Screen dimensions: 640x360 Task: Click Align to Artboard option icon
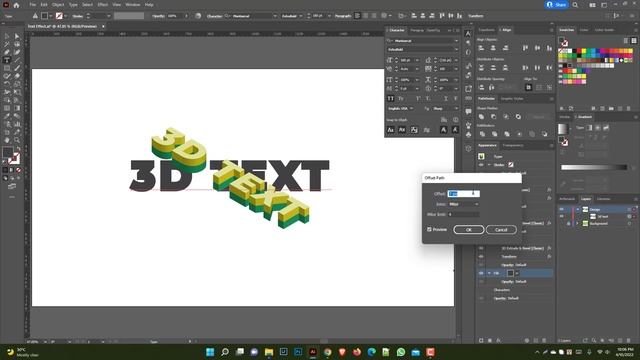tap(529, 87)
